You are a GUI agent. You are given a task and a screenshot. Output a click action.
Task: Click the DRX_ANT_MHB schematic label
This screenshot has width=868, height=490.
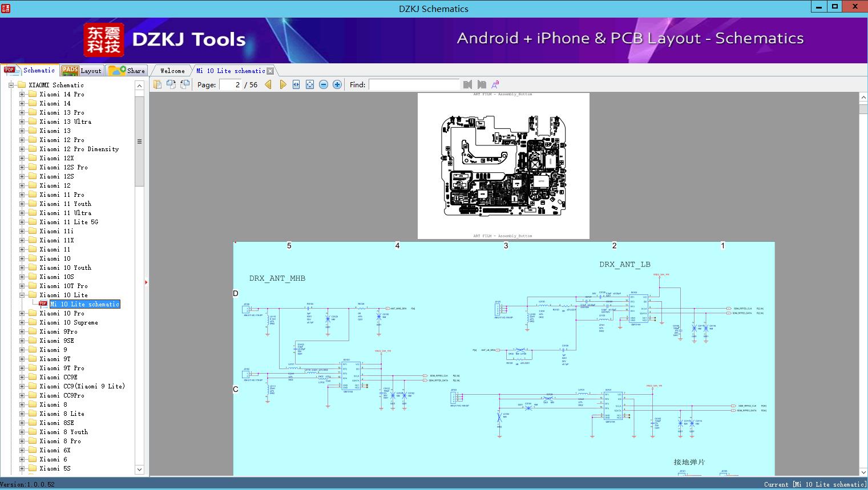[277, 278]
